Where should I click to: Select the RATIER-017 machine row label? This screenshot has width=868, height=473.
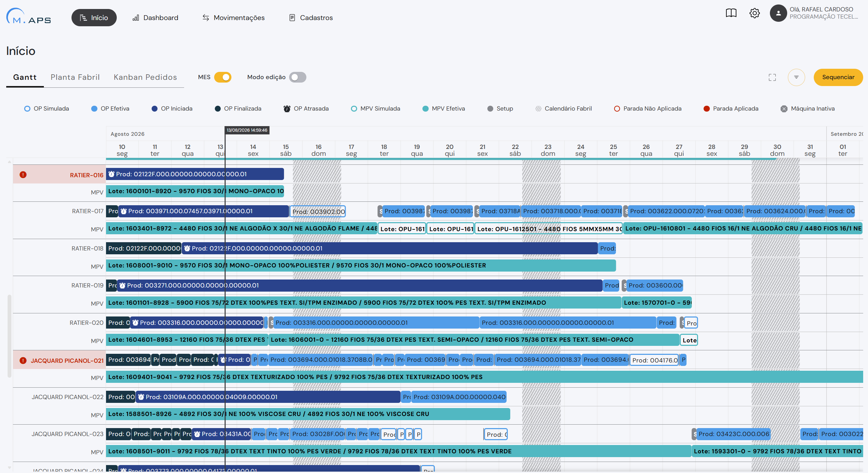pos(88,211)
